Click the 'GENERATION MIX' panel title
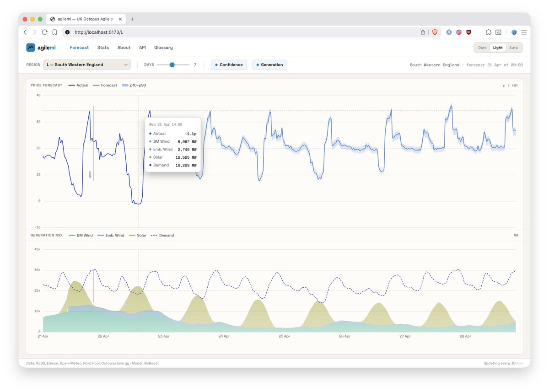549x392 pixels. [47, 236]
